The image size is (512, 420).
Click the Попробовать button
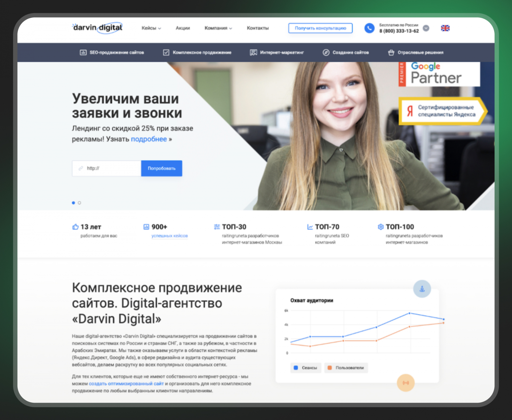point(162,168)
